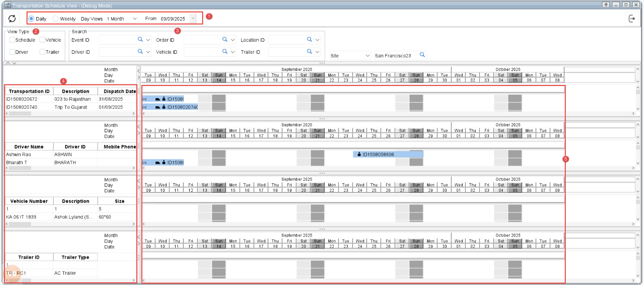Click the Driver Name column header
This screenshot has width=644, height=285.
29,147
